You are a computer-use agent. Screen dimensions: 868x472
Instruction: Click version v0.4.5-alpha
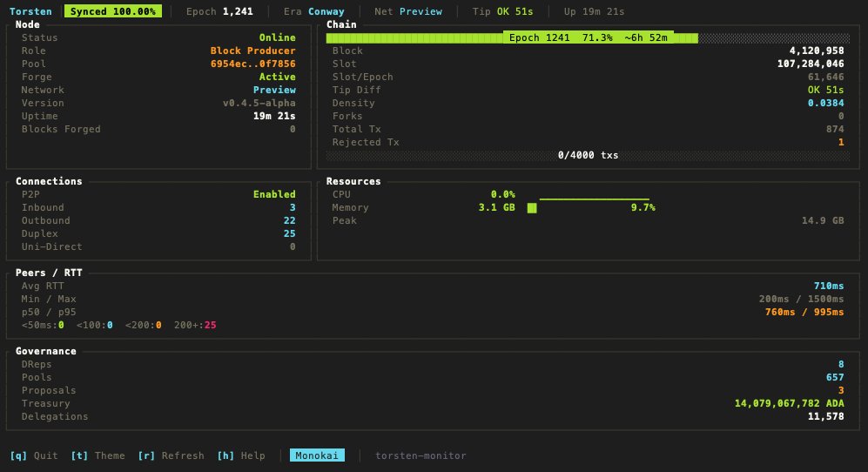point(259,103)
